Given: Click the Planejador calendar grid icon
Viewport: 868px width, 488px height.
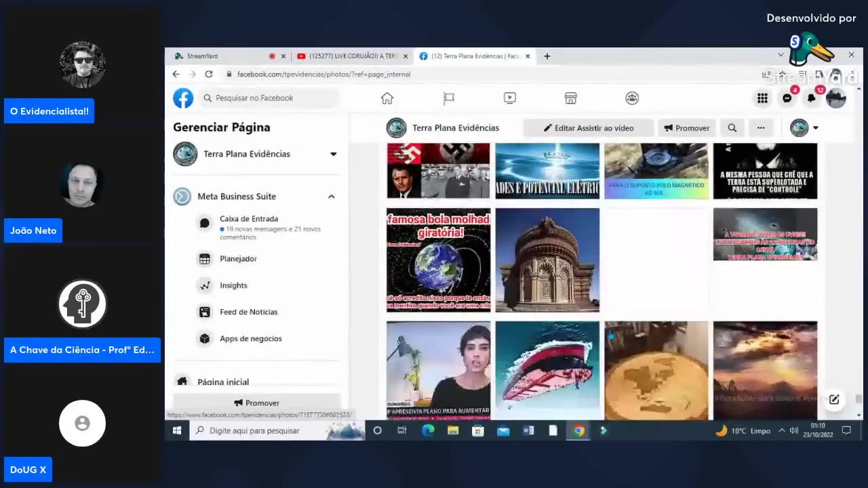Looking at the screenshot, I should [205, 259].
